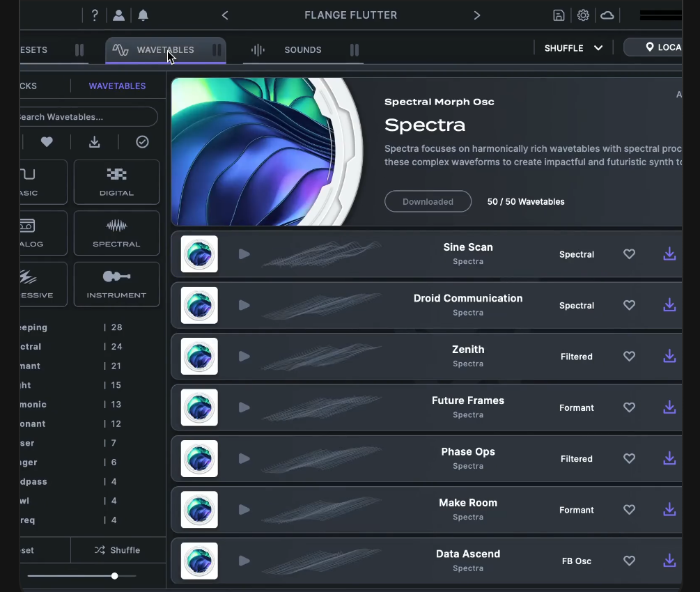
Task: Open the Instrument category filter
Action: pyautogui.click(x=116, y=284)
